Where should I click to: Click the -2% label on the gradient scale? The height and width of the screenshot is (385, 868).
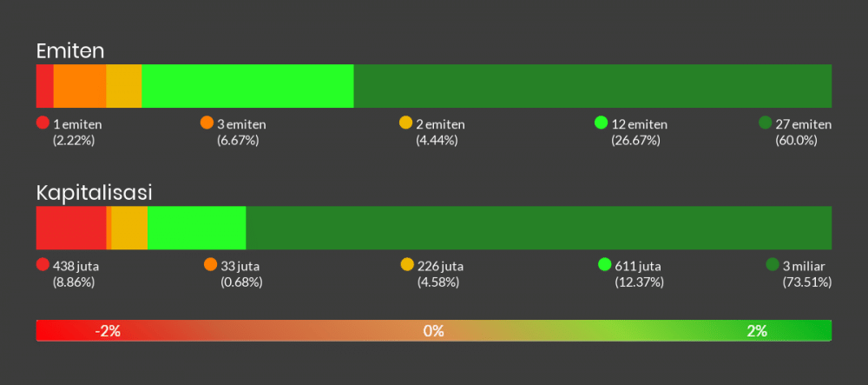108,331
